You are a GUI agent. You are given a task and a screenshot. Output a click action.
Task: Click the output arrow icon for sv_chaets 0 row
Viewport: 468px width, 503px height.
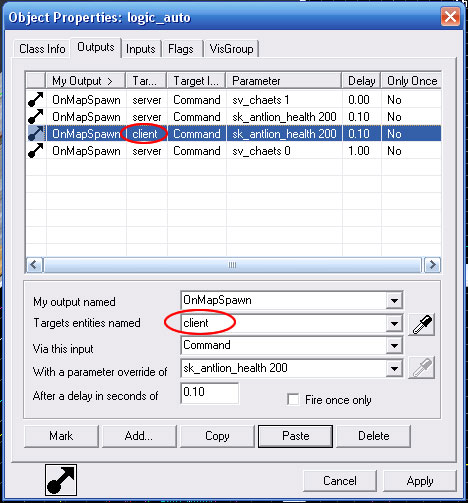pyautogui.click(x=36, y=150)
